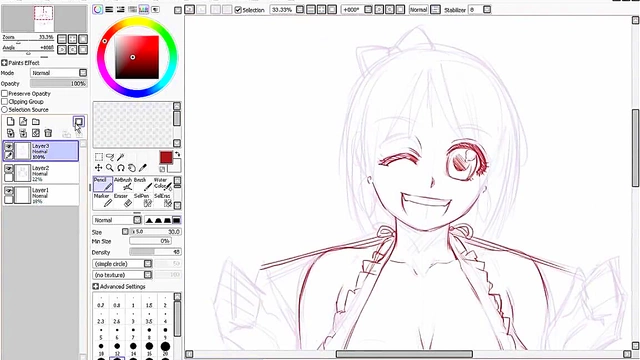Screen dimensions: 640x360
Task: Click the Normal view mode button in toolbar
Action: point(418,9)
